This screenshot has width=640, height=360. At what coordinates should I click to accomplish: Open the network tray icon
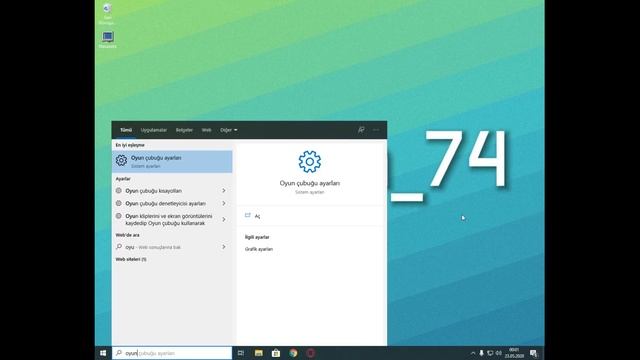click(x=490, y=353)
